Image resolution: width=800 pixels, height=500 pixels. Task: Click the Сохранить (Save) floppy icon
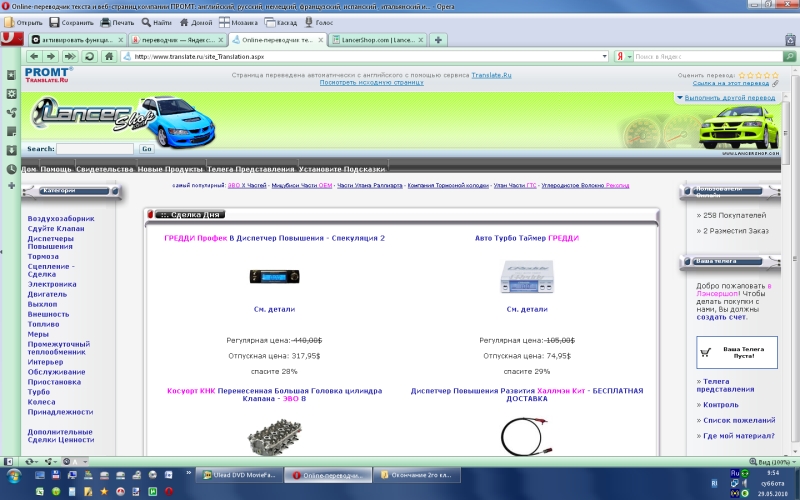(55, 22)
